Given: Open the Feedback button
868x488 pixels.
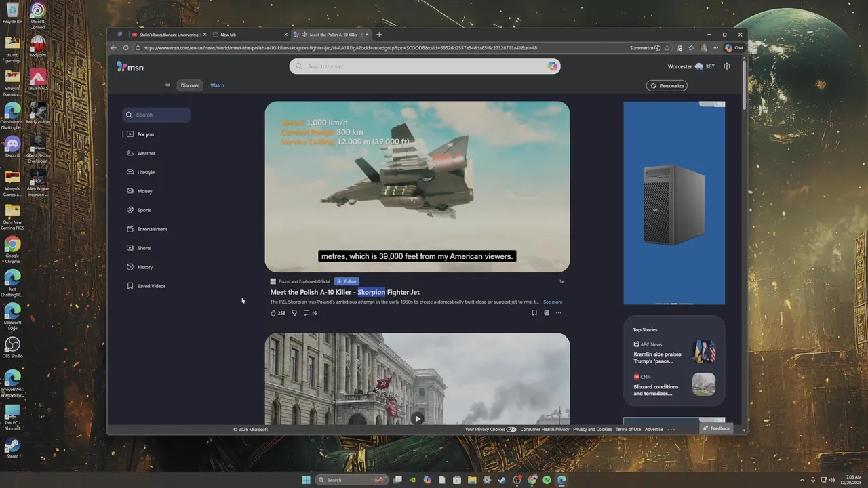Looking at the screenshot, I should click(x=716, y=428).
